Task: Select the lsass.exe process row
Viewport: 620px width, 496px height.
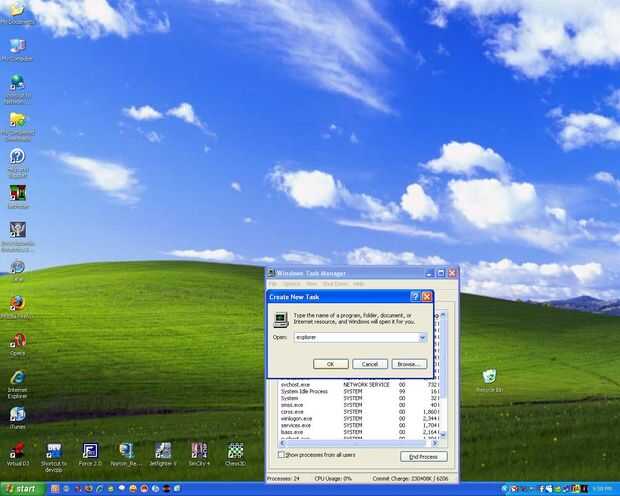Action: (359, 432)
